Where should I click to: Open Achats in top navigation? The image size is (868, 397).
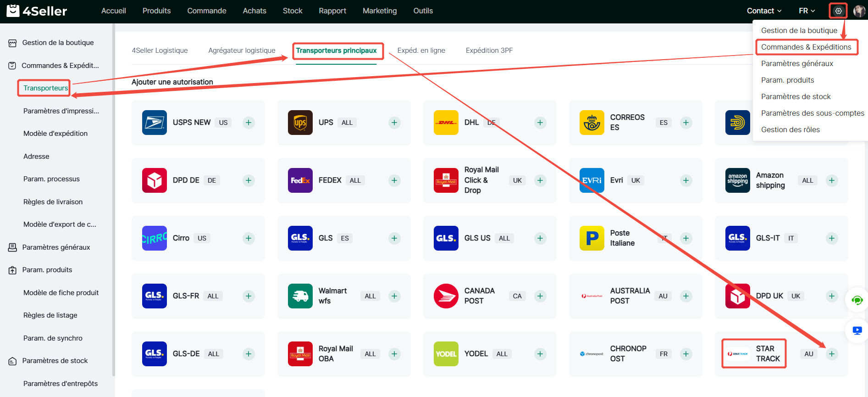coord(254,11)
